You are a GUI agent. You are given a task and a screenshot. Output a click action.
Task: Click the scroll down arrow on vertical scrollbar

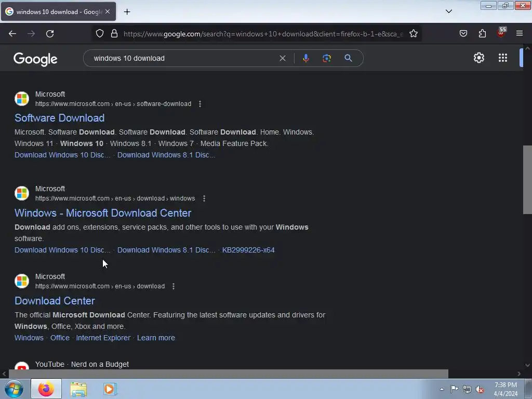coord(527,365)
